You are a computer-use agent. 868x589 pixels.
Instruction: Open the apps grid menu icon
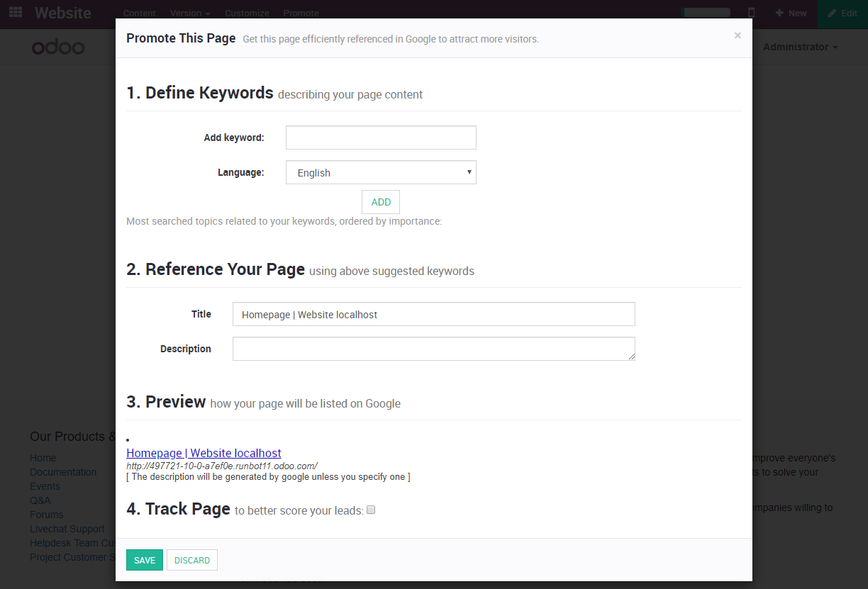(16, 13)
